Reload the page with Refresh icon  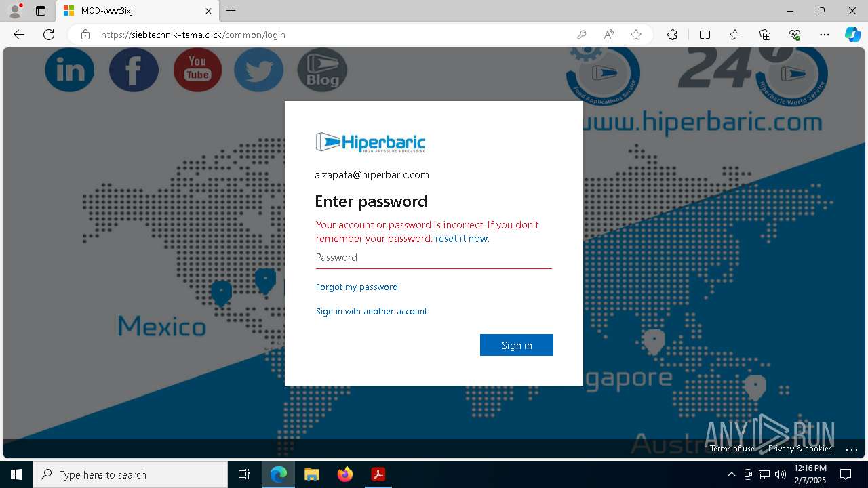tap(49, 35)
